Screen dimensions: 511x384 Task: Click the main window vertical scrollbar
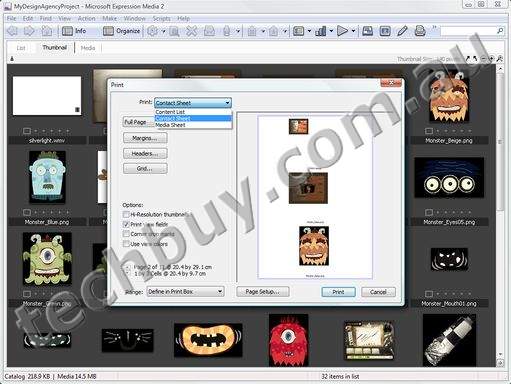tap(500, 215)
